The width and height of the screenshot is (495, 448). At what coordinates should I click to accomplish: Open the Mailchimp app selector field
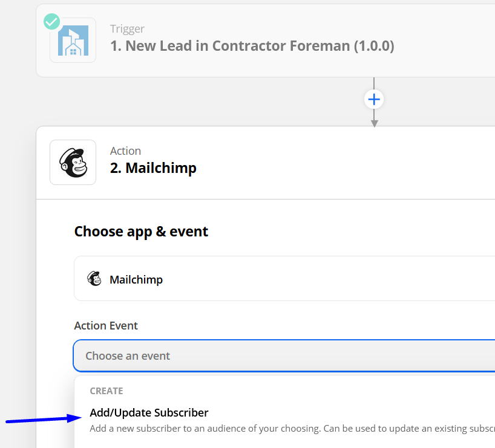tap(284, 278)
